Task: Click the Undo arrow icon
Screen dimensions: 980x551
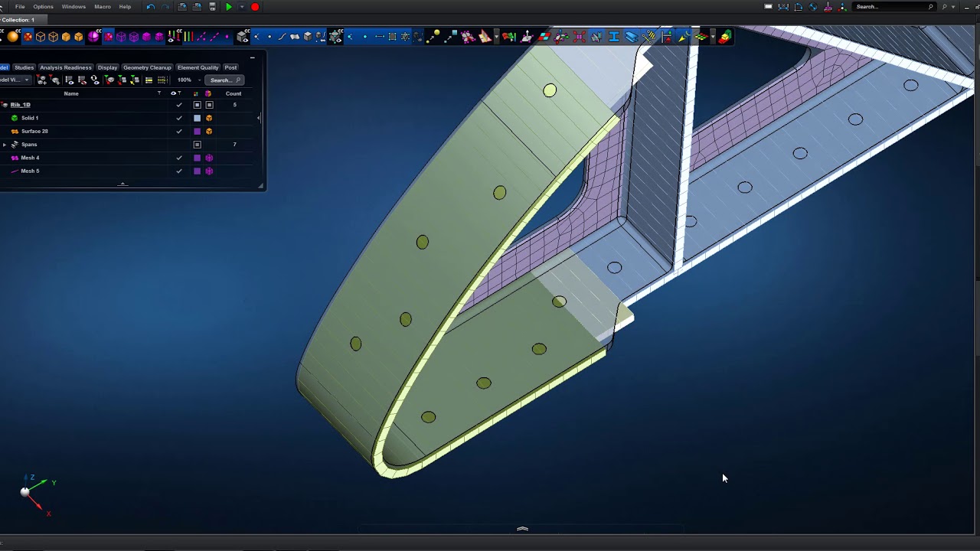Action: tap(150, 7)
